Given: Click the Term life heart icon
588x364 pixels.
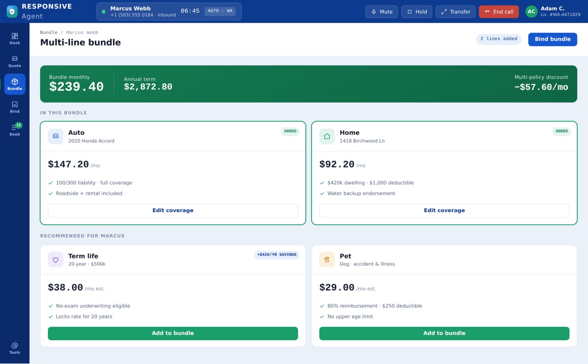Looking at the screenshot, I should [55, 259].
